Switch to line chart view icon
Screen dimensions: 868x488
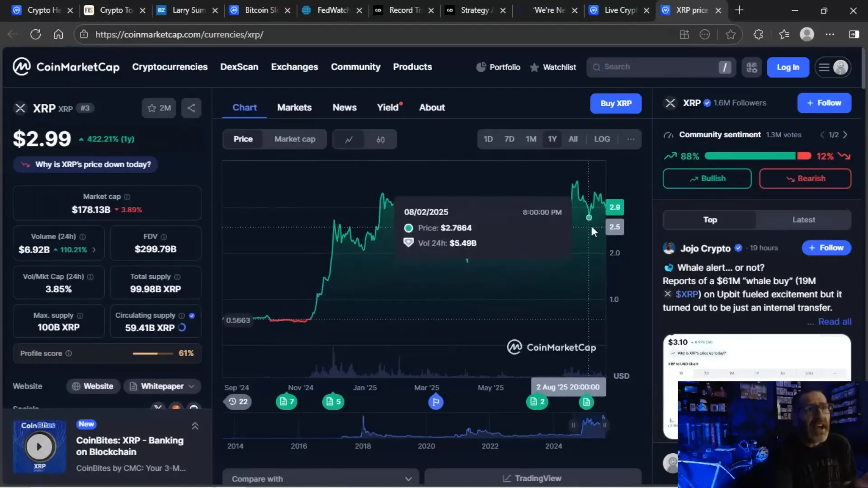coord(349,139)
